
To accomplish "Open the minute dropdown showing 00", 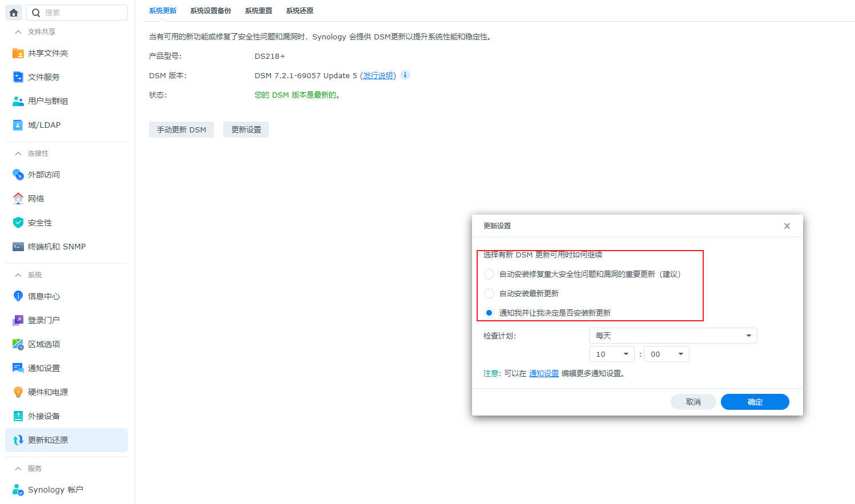I will click(x=667, y=354).
